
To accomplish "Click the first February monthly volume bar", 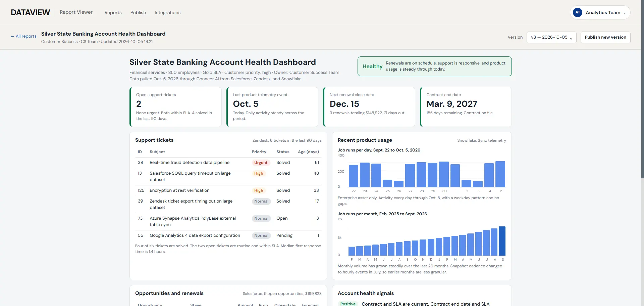I will tap(352, 251).
